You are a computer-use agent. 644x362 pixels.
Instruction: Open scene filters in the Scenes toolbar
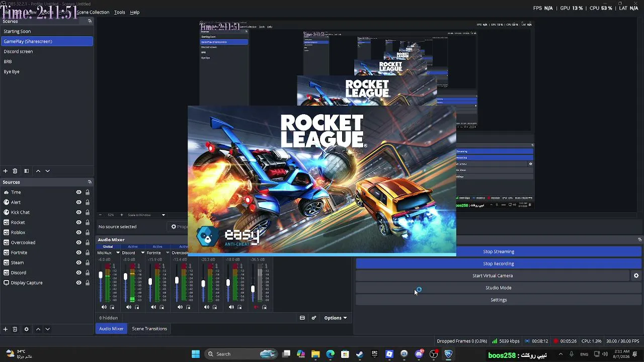[x=26, y=171]
